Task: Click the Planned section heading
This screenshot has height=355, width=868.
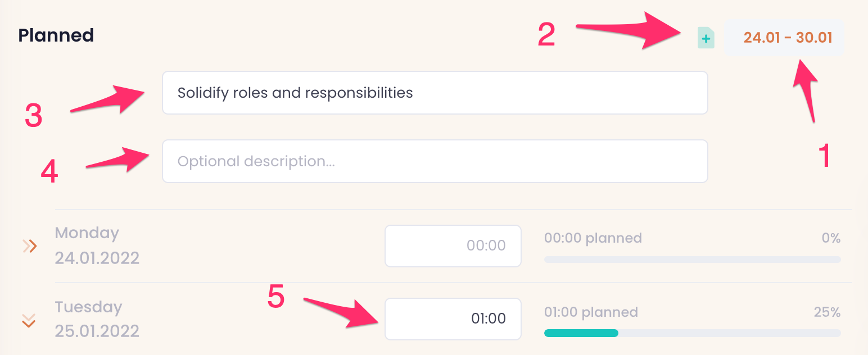Action: click(x=56, y=35)
